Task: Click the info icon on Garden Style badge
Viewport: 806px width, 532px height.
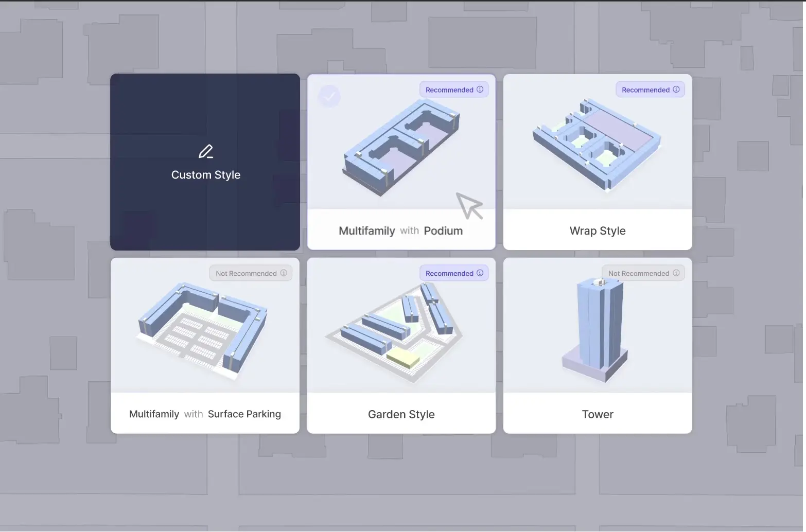Action: tap(480, 273)
